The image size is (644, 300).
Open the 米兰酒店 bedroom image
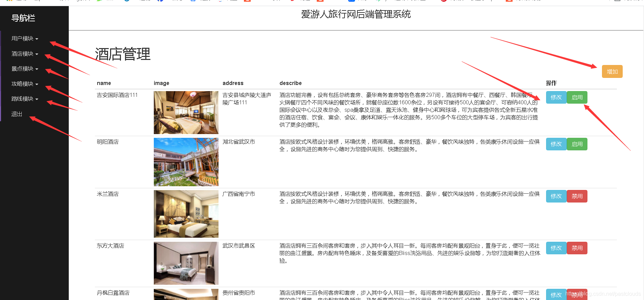point(186,214)
